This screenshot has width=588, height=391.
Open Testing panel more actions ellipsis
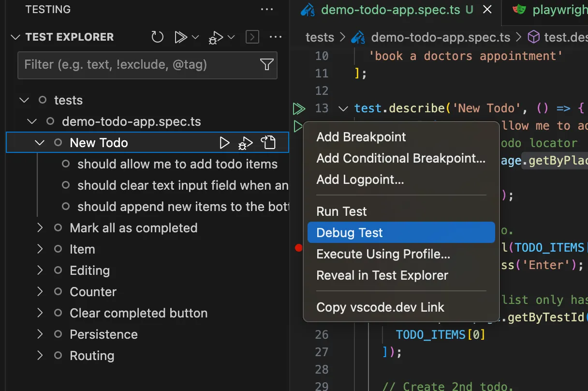tap(266, 9)
